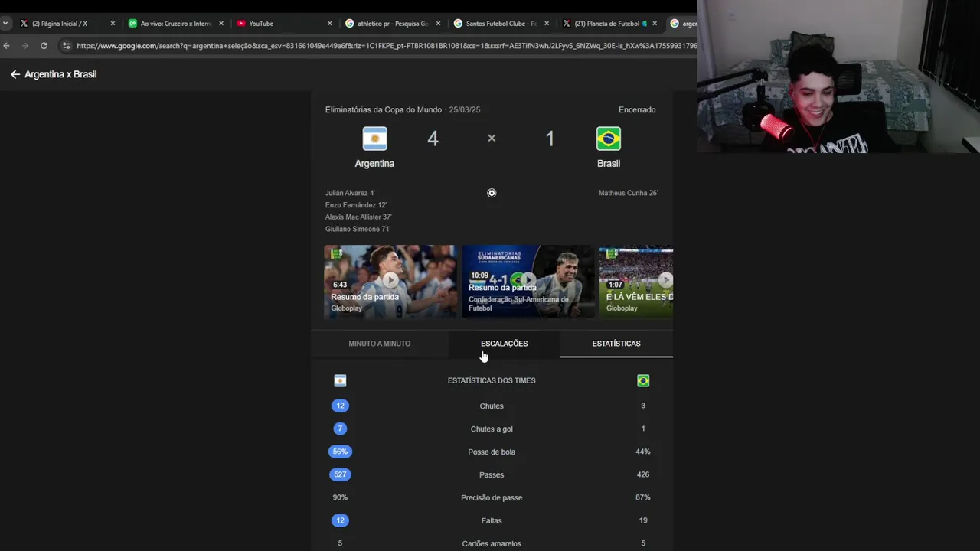Screen dimensions: 980x551
Task: Click the address bar URL field
Action: (387, 46)
